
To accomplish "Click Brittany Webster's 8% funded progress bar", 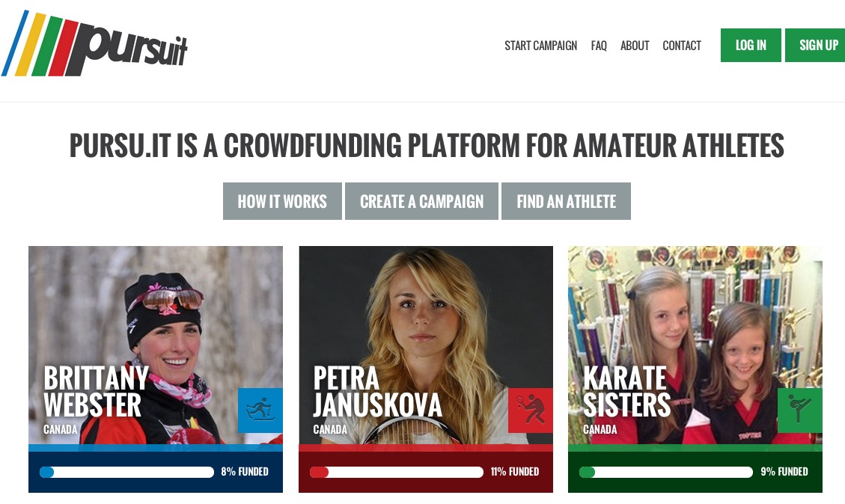I will pyautogui.click(x=126, y=473).
